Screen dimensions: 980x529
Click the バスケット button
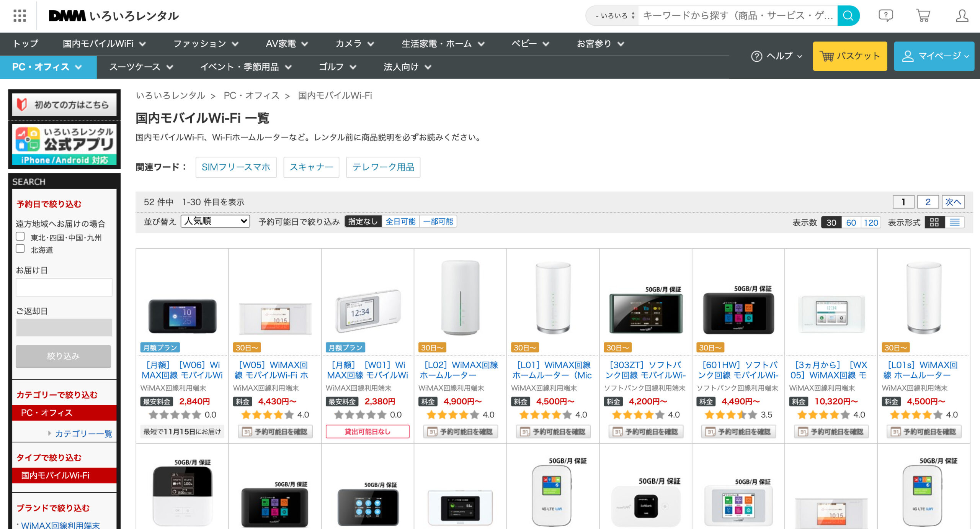pyautogui.click(x=850, y=56)
